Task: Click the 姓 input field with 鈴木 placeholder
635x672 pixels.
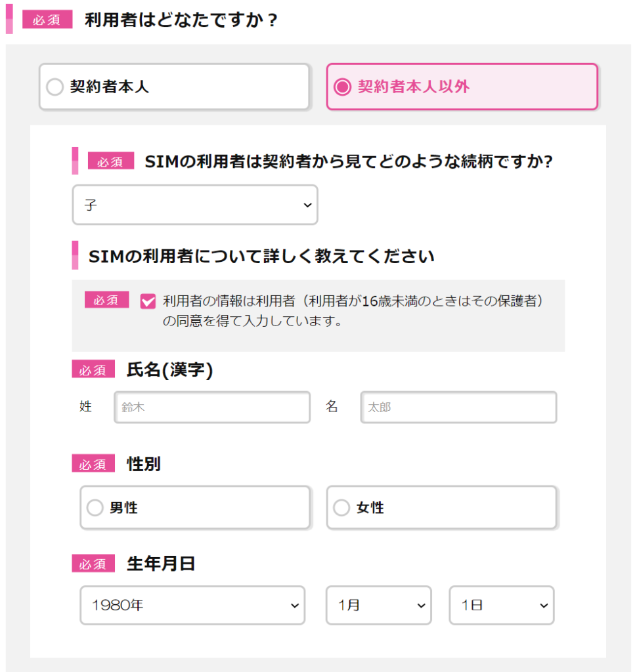Action: point(211,408)
